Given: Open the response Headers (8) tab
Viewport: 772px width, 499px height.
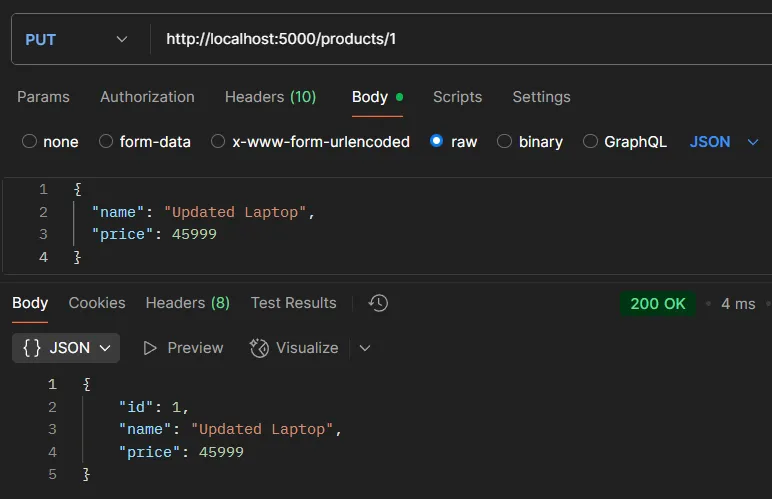Looking at the screenshot, I should (188, 303).
